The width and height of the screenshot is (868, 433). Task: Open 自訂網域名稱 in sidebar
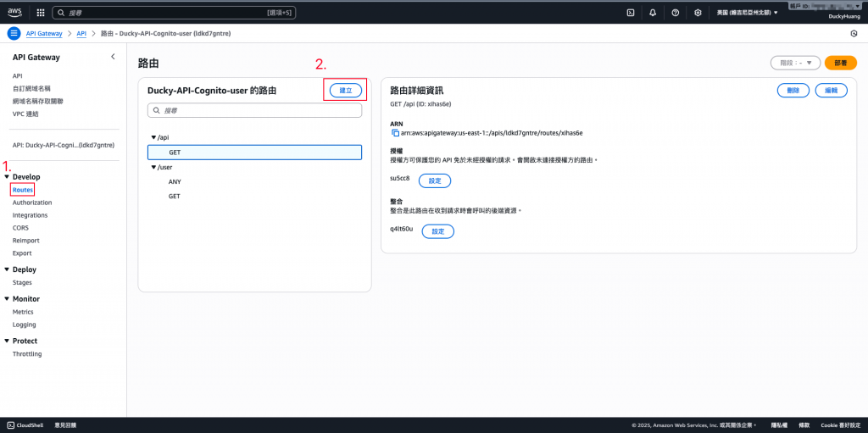[31, 89]
